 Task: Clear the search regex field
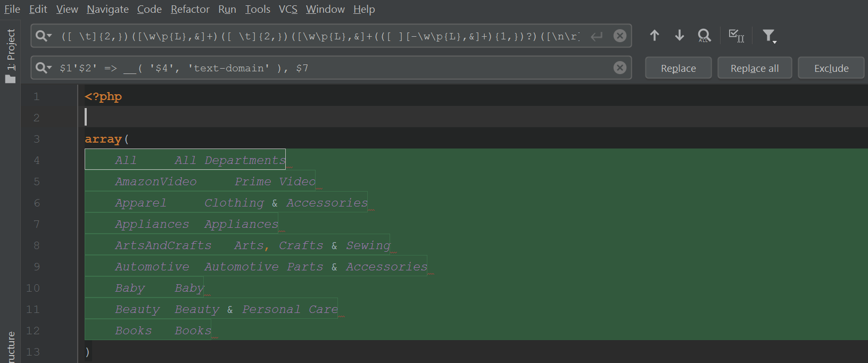[x=619, y=36]
